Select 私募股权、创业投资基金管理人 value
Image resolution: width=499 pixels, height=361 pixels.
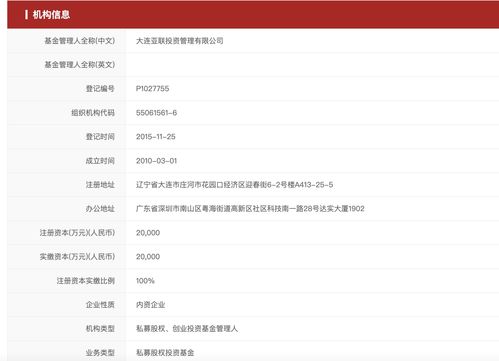click(x=187, y=329)
